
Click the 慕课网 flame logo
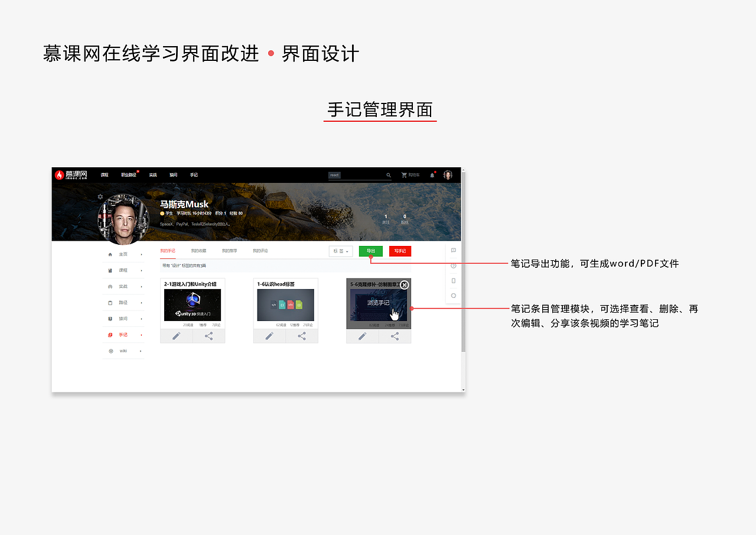coord(71,175)
